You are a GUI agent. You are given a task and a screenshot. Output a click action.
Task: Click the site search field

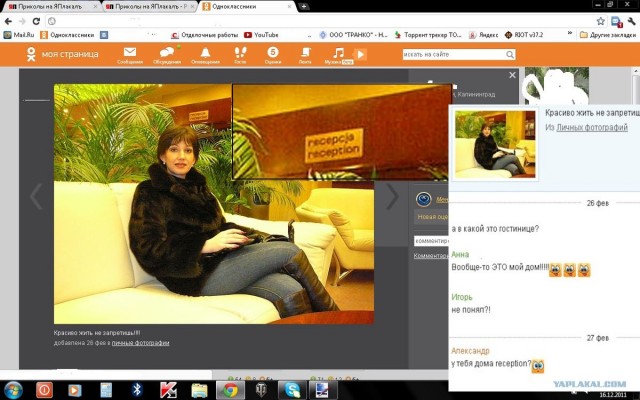pyautogui.click(x=450, y=54)
